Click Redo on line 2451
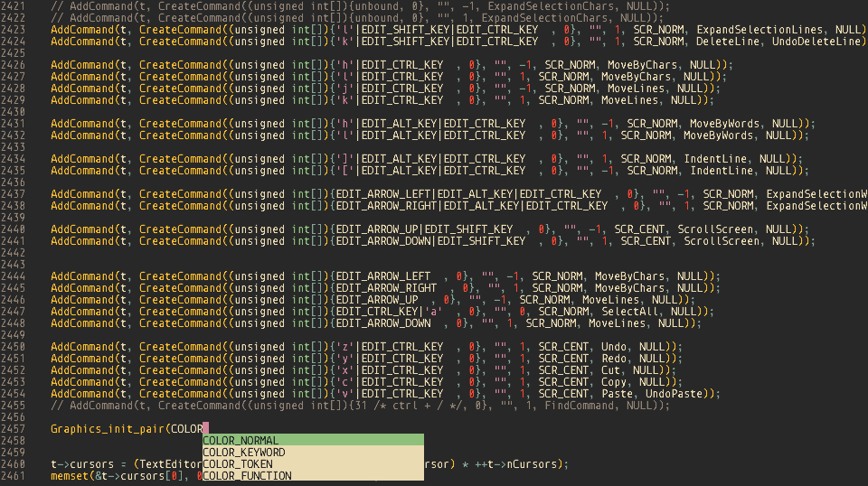 pyautogui.click(x=614, y=359)
